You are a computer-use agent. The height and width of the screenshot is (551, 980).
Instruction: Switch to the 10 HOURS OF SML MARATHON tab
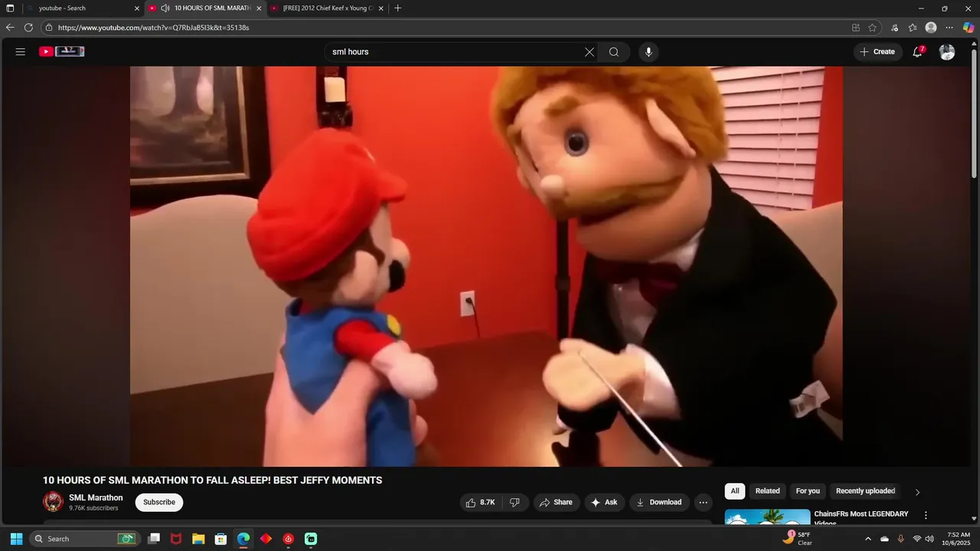(205, 8)
